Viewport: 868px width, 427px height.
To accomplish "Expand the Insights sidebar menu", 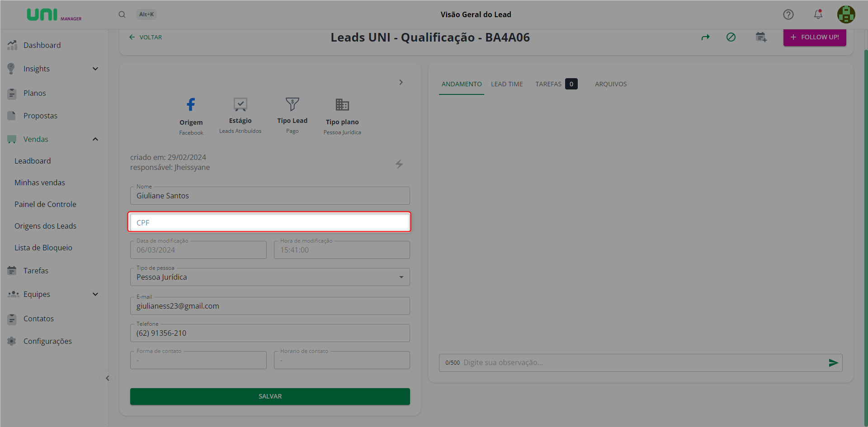I will [95, 69].
